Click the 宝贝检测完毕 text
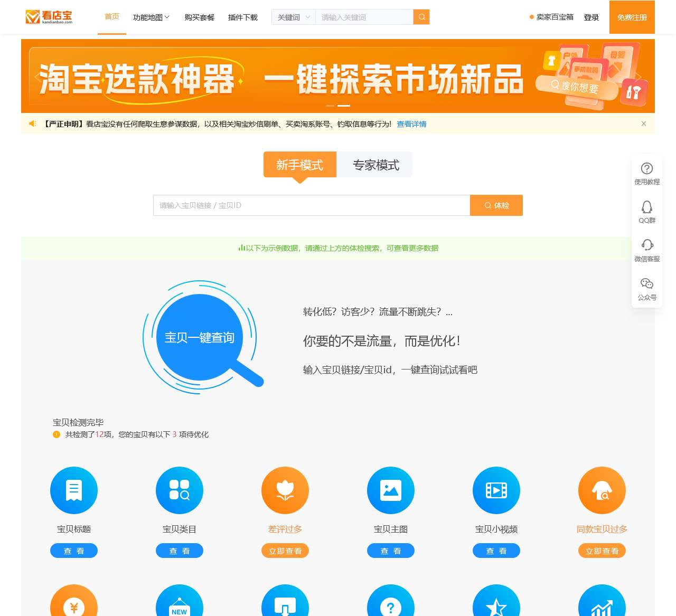Screen dimensions: 676x616 [78, 422]
